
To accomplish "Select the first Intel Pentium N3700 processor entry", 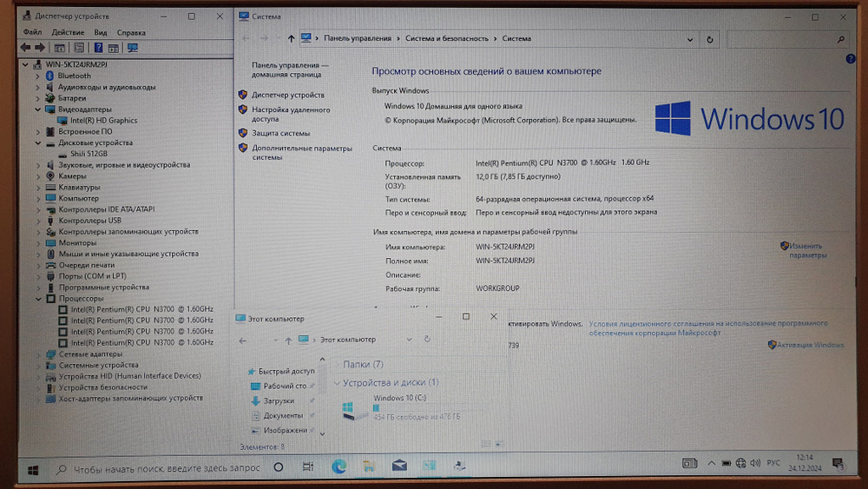I will point(141,309).
